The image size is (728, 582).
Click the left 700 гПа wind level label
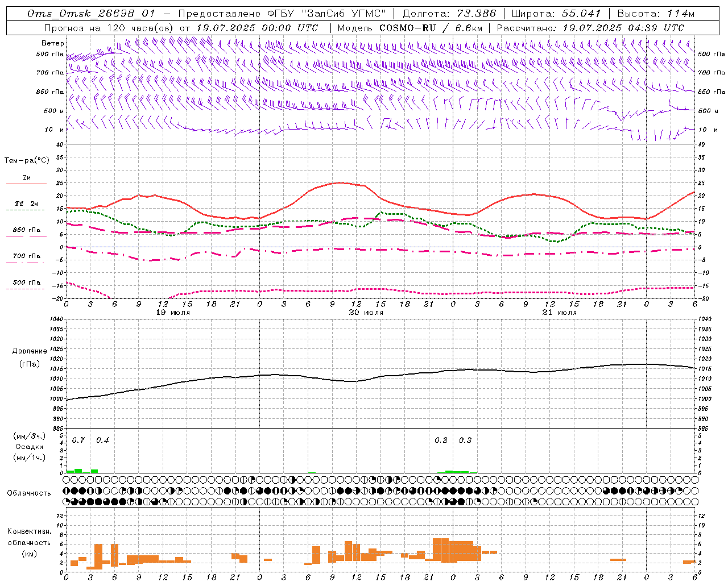pyautogui.click(x=50, y=73)
